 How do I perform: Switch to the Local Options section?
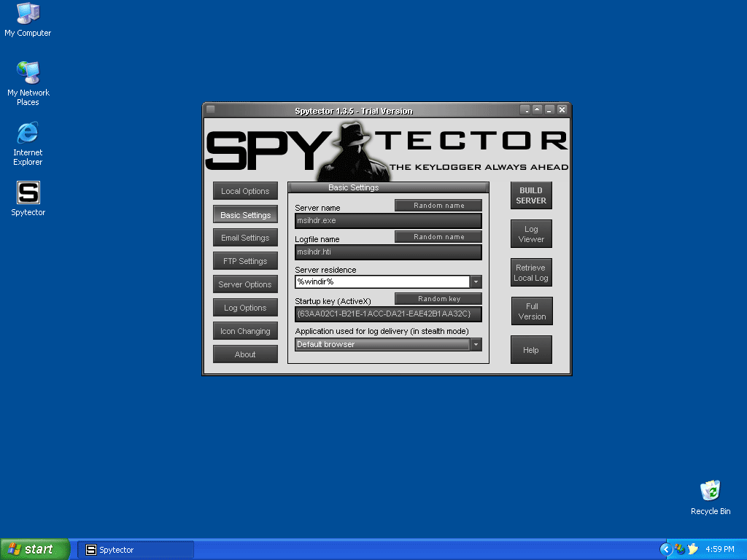coord(245,191)
